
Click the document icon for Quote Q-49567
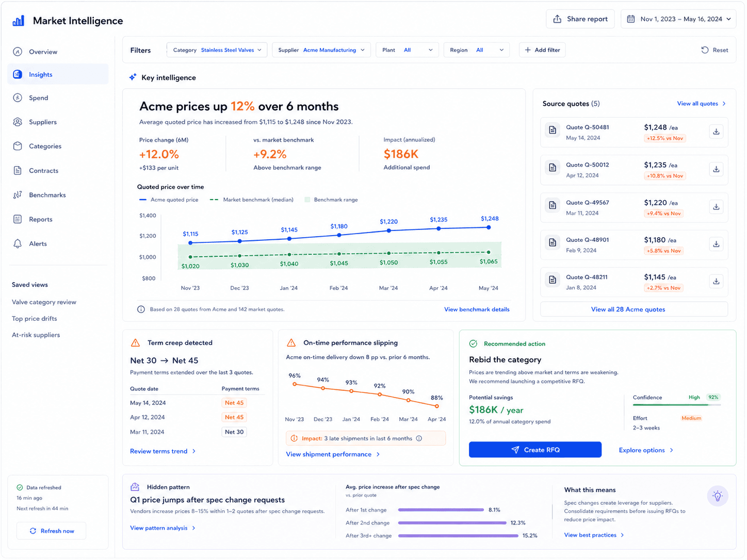point(553,205)
